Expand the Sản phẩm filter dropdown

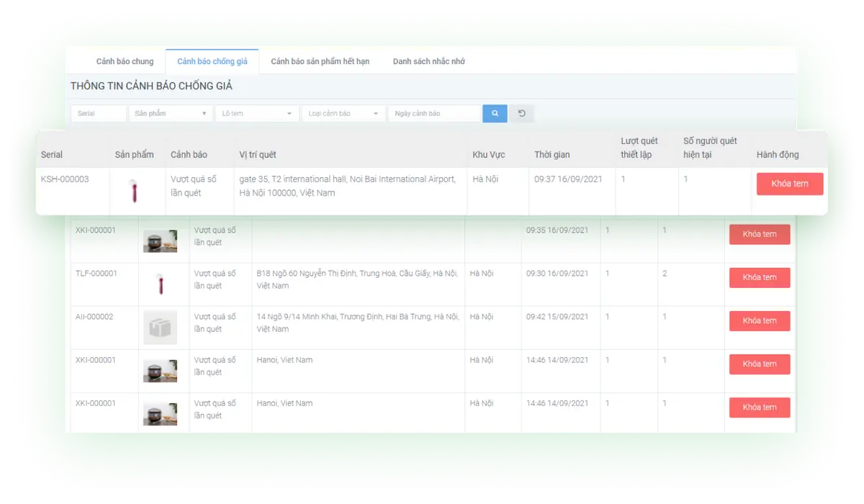pyautogui.click(x=170, y=114)
